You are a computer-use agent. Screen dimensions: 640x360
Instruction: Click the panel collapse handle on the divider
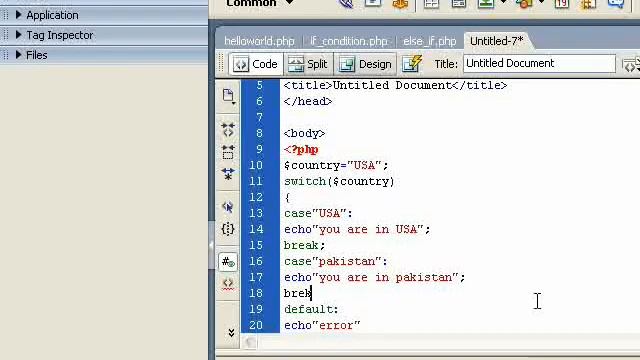coord(211,245)
